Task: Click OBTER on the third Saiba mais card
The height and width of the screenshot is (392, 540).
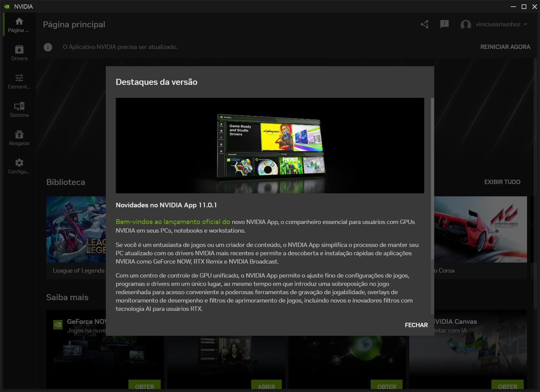Action: click(x=387, y=385)
